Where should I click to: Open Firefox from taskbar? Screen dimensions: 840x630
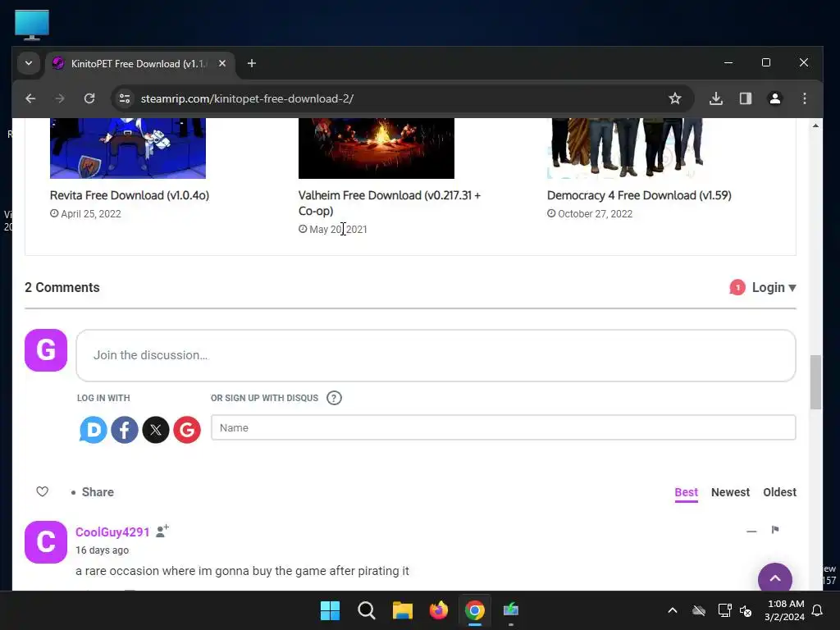[x=439, y=610]
